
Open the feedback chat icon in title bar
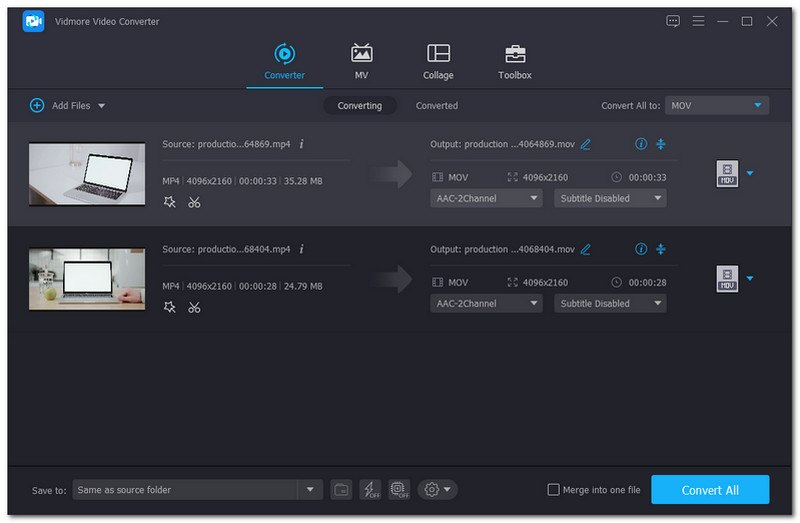[673, 21]
